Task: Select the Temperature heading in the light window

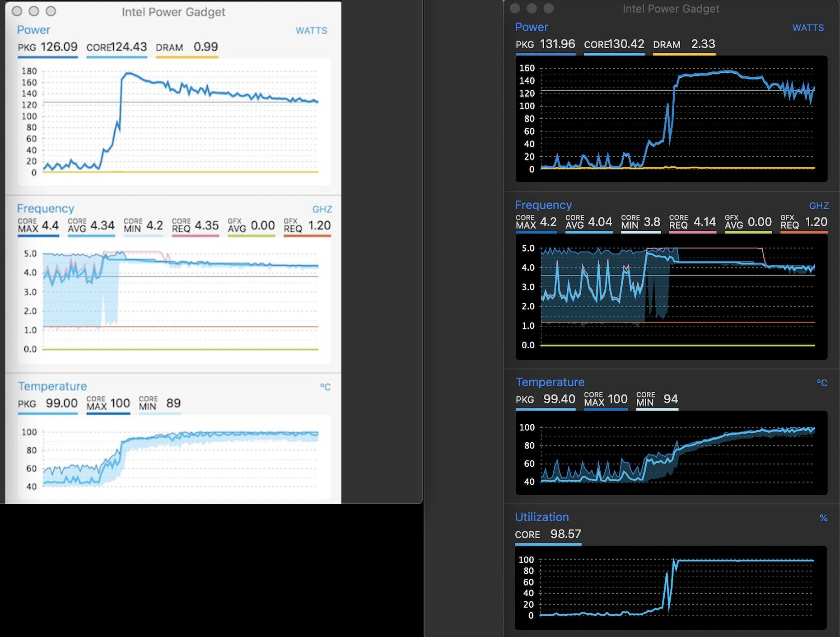Action: pos(52,386)
